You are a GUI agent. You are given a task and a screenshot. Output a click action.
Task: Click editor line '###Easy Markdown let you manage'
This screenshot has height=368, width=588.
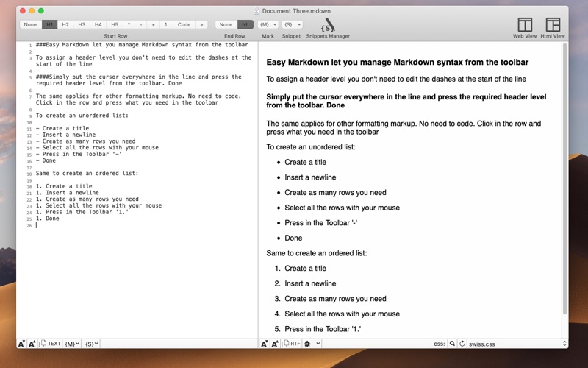tap(142, 45)
